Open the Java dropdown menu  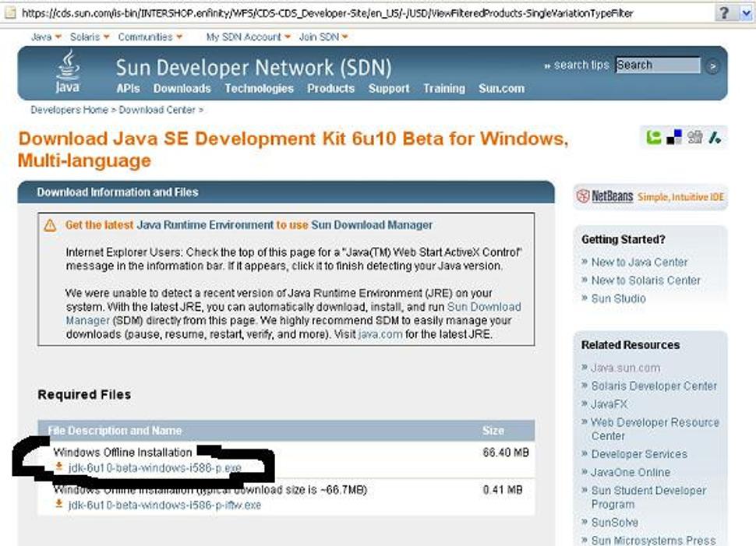[46, 37]
